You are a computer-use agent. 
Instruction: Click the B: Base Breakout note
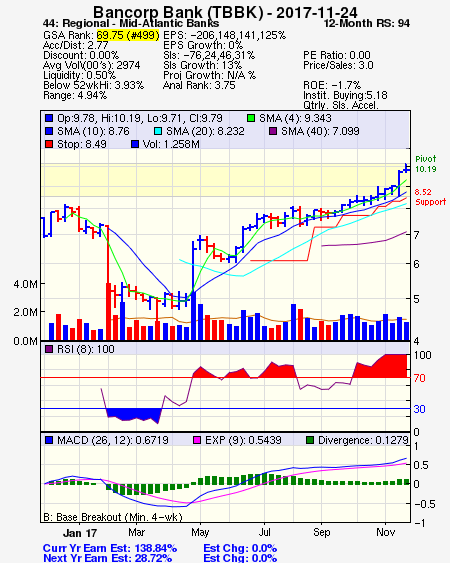point(113,517)
